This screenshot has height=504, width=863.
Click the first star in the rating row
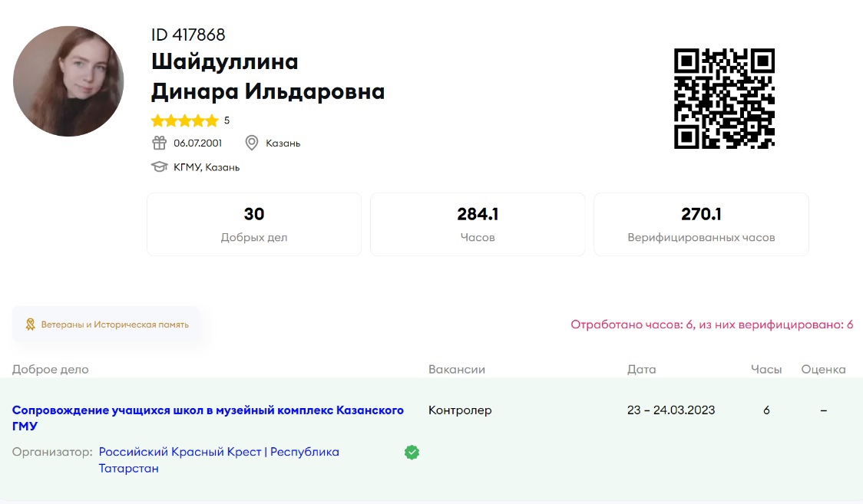click(x=158, y=120)
